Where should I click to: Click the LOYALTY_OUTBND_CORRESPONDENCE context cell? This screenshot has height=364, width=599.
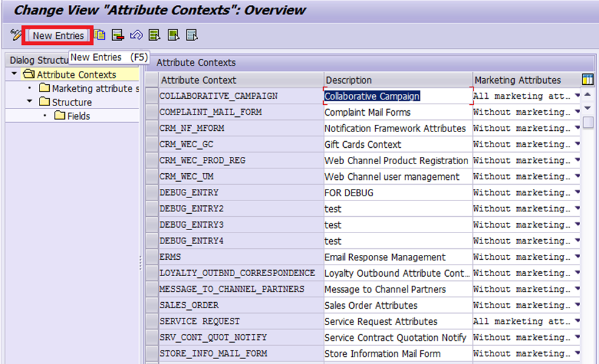coord(241,273)
